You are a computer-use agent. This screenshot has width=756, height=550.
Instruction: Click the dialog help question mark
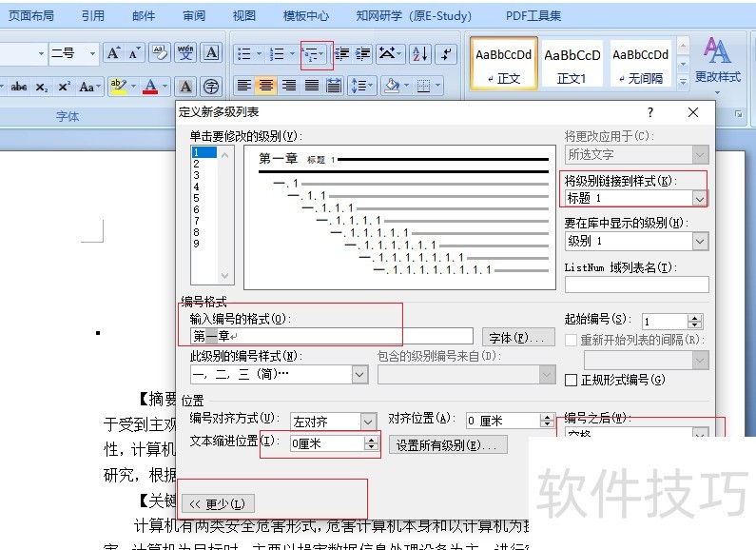coord(650,112)
